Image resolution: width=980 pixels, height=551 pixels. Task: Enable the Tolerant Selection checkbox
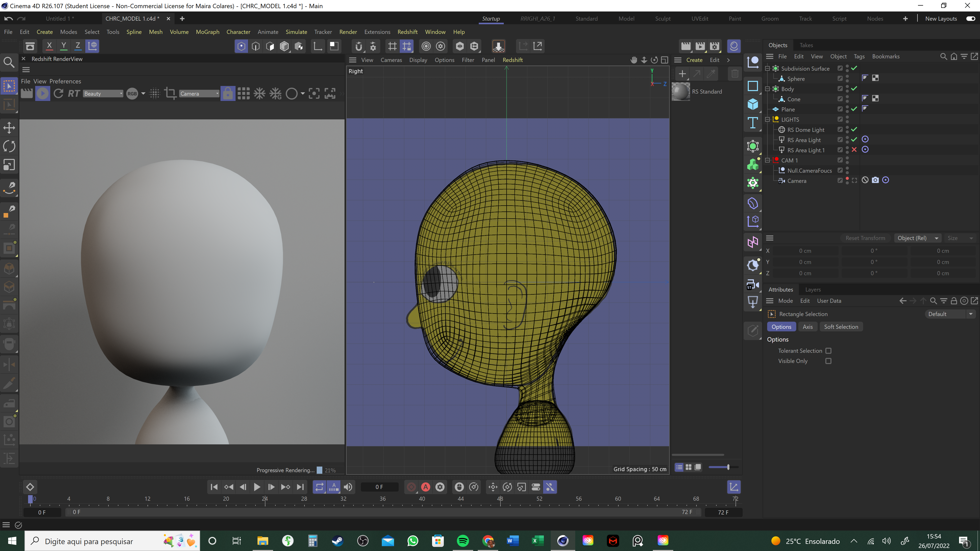pyautogui.click(x=828, y=350)
